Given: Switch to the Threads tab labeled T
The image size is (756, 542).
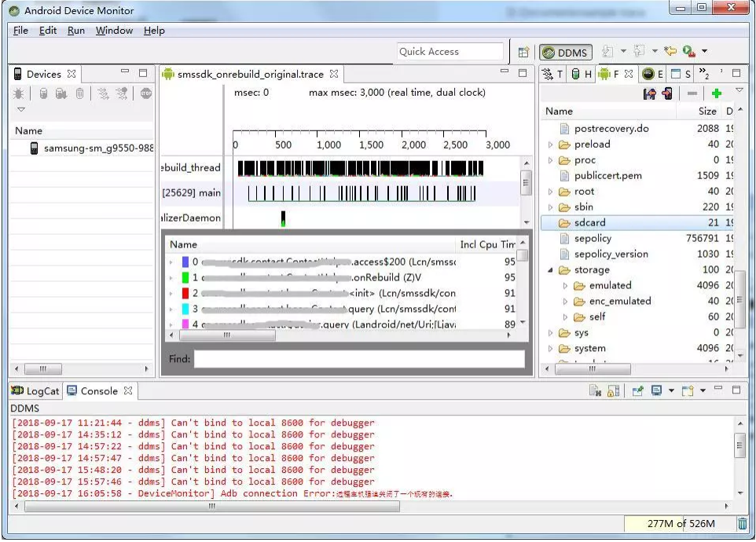Looking at the screenshot, I should [553, 74].
